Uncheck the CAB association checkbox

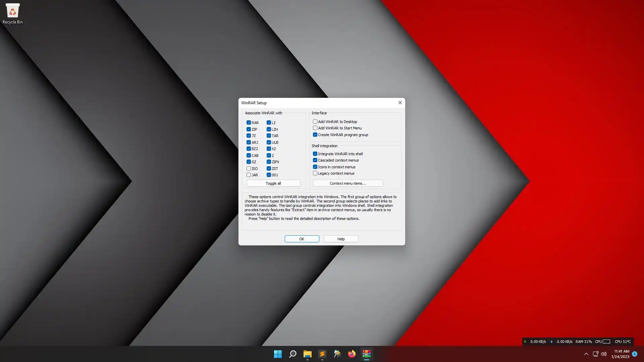tap(249, 155)
